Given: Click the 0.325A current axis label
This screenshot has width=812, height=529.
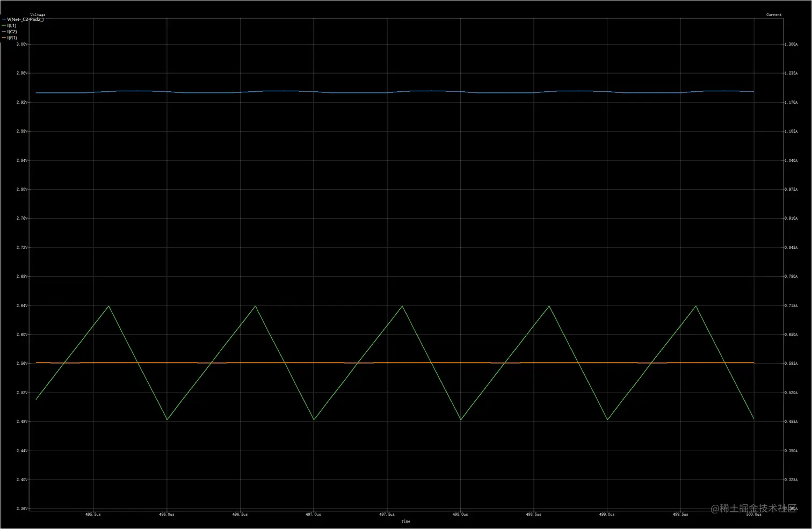Looking at the screenshot, I should (x=791, y=480).
